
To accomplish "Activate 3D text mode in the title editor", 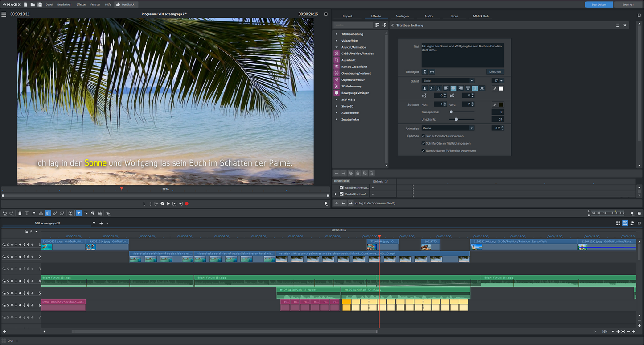I will pos(482,88).
